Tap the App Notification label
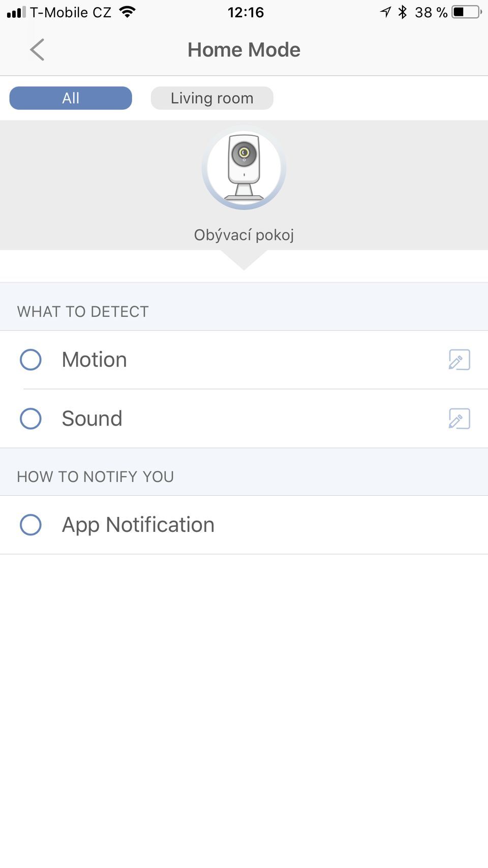The image size is (488, 868). point(138,525)
